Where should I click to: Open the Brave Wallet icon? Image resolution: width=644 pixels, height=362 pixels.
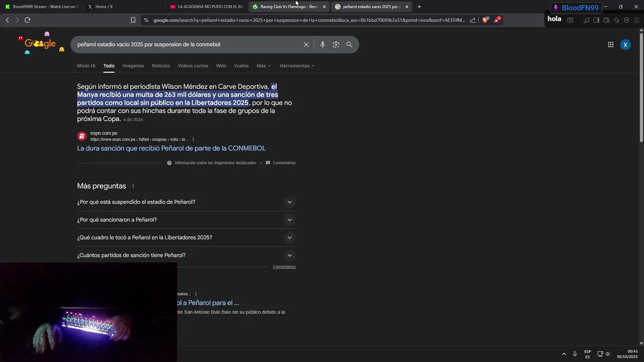click(606, 20)
